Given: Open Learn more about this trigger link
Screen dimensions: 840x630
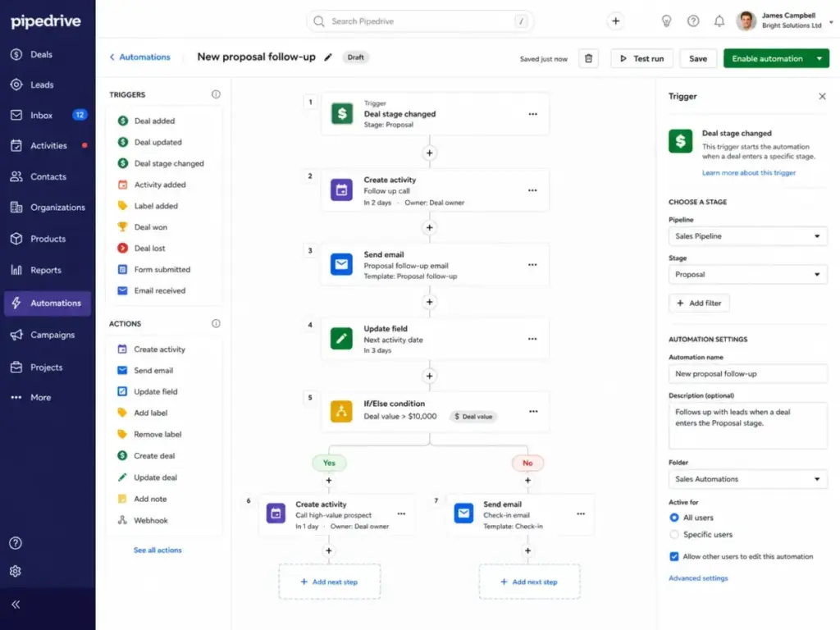Looking at the screenshot, I should tap(748, 172).
